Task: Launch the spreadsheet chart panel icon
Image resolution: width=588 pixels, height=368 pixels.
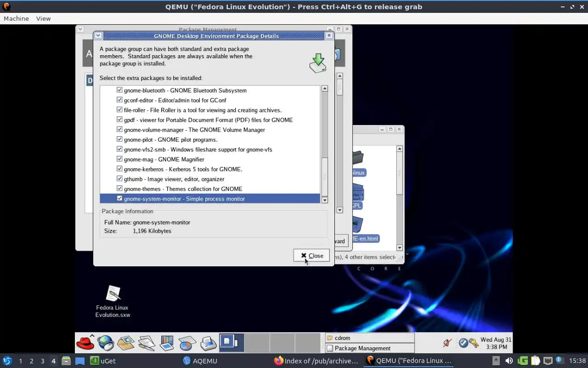Action: click(x=187, y=343)
